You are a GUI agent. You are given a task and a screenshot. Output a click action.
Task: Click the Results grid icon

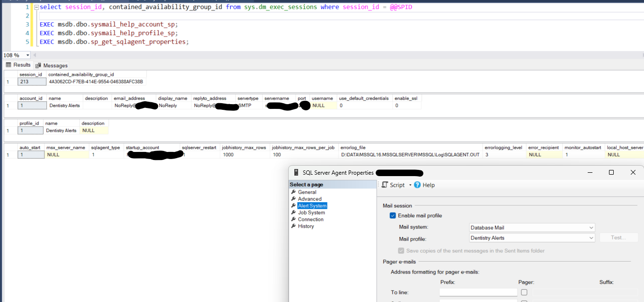pyautogui.click(x=9, y=65)
